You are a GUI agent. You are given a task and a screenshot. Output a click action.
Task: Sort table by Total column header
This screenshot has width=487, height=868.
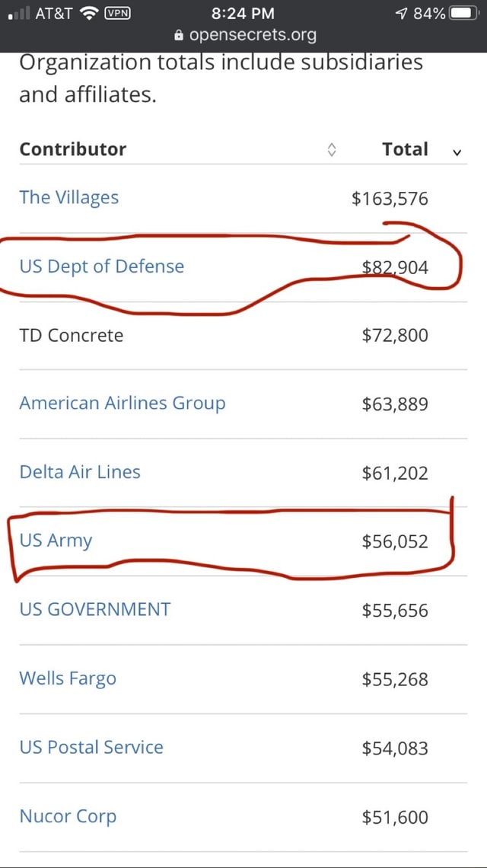pos(406,149)
